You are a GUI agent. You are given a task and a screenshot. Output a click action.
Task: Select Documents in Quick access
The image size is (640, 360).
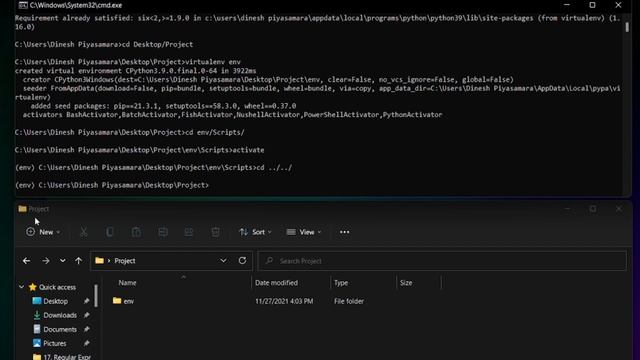(x=60, y=329)
